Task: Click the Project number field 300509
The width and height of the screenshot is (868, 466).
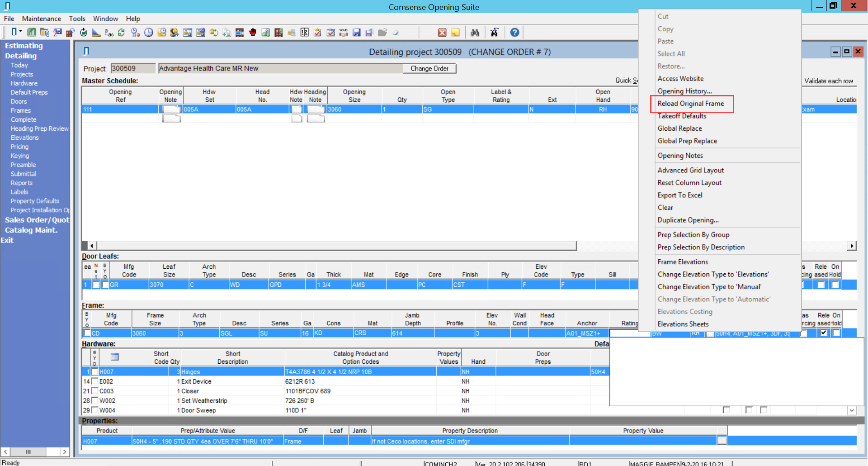Action: coord(133,68)
